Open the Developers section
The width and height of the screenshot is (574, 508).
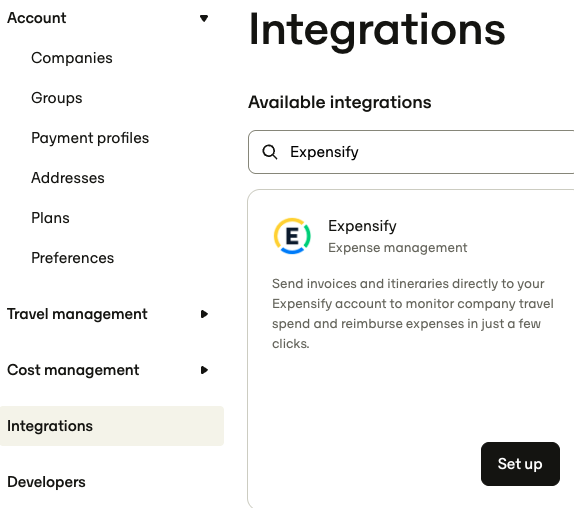click(x=46, y=482)
